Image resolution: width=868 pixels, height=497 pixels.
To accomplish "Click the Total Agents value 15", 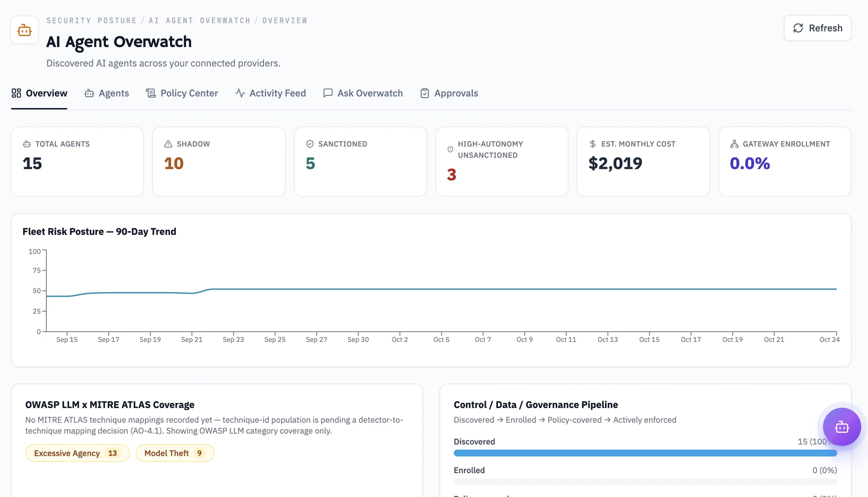I will [x=32, y=163].
